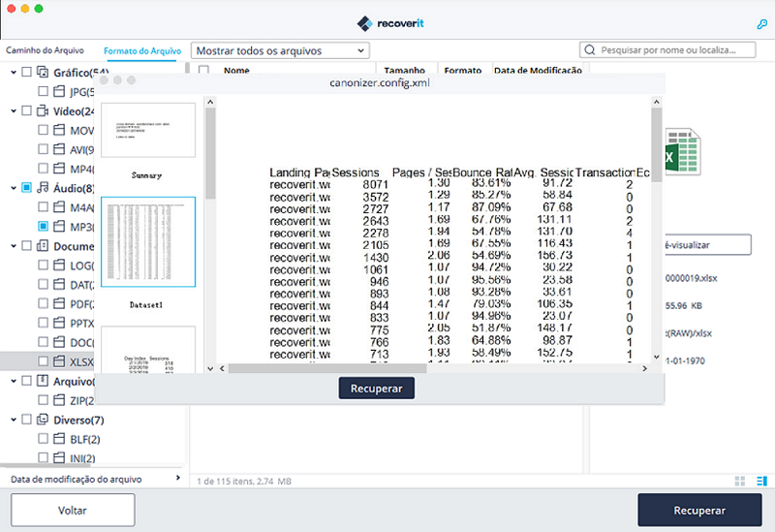The image size is (775, 532).
Task: Sort by the Tamanho column header
Action: pyautogui.click(x=404, y=70)
